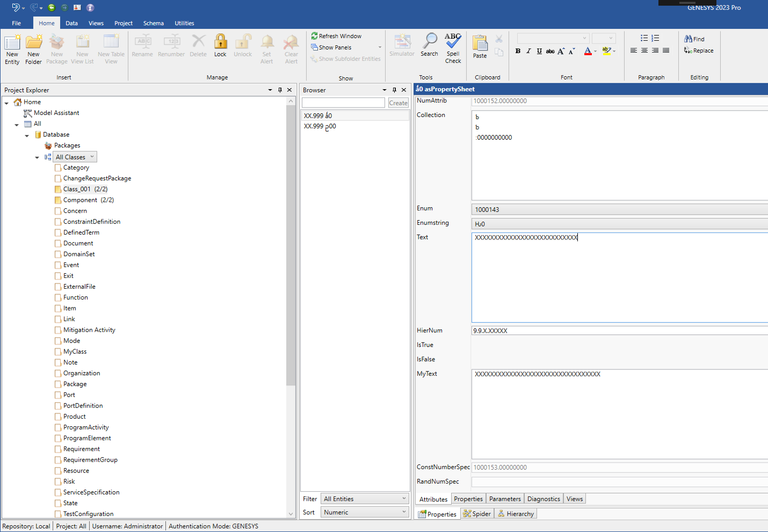768x532 pixels.
Task: Toggle italic formatting button
Action: point(528,51)
